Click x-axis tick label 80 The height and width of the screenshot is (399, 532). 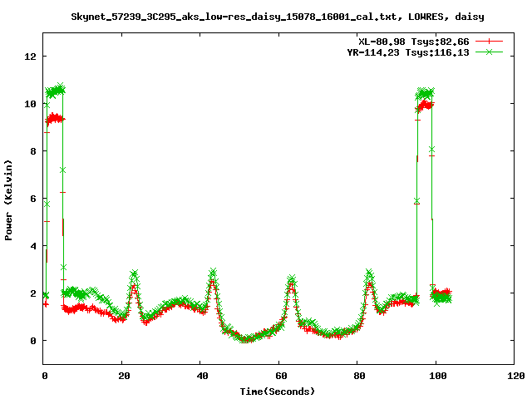tap(360, 376)
